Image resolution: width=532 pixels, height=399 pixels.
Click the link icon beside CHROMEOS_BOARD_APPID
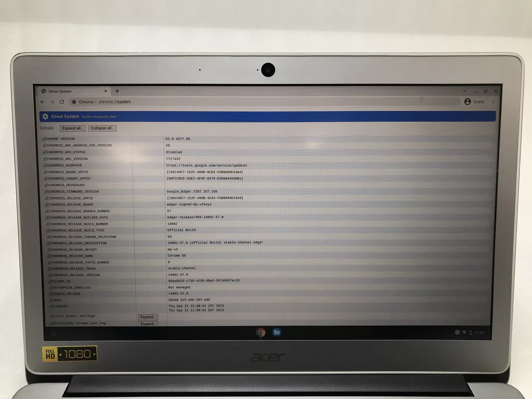click(46, 172)
